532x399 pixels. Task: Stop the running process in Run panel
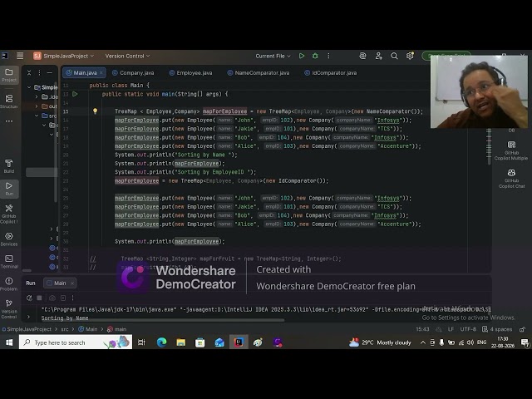tap(39, 298)
